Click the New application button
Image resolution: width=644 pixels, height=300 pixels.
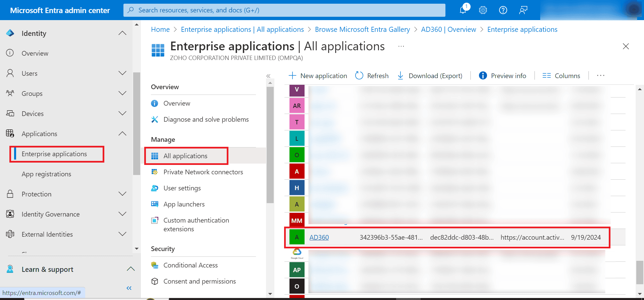[x=318, y=76]
